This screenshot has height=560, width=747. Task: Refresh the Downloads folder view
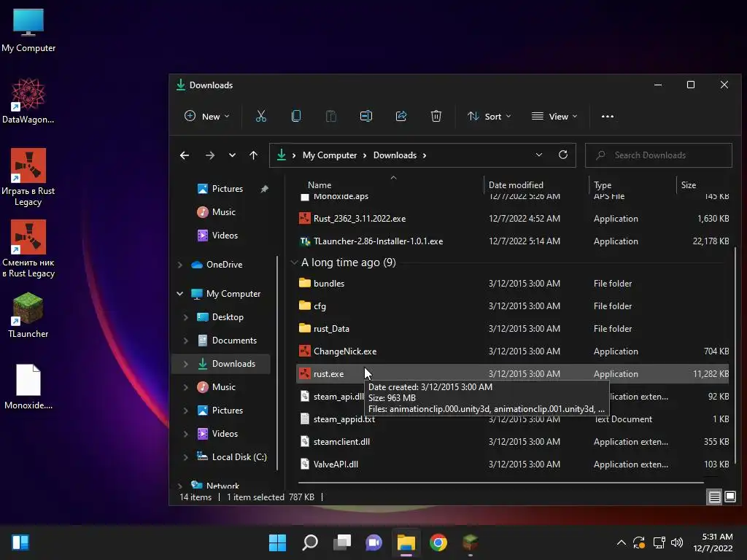click(563, 155)
